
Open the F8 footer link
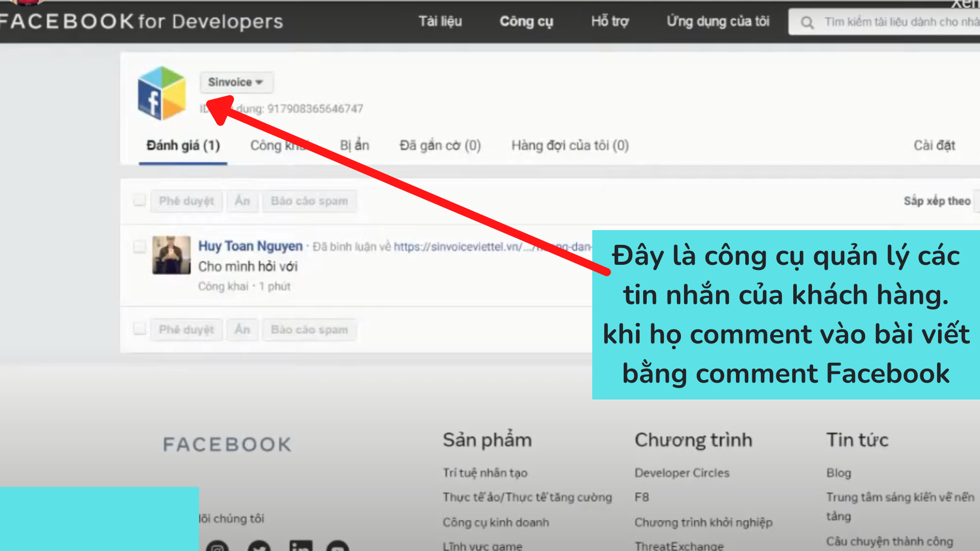pos(642,497)
